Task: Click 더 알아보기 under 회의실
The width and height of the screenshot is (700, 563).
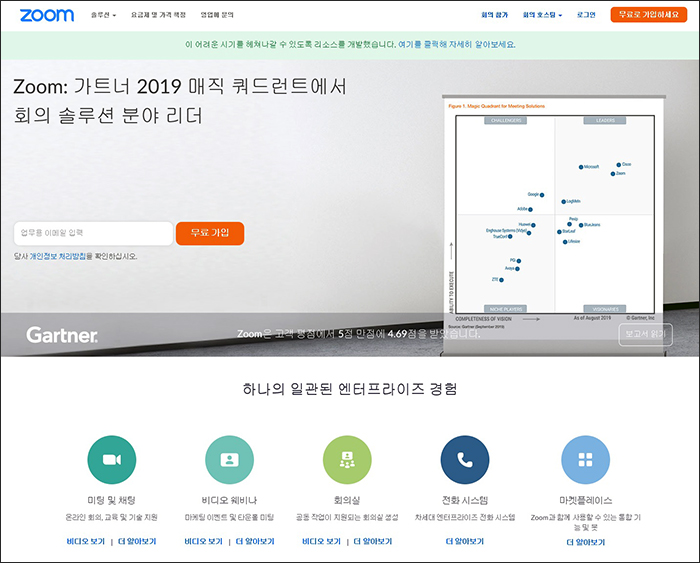Action: coord(373,542)
